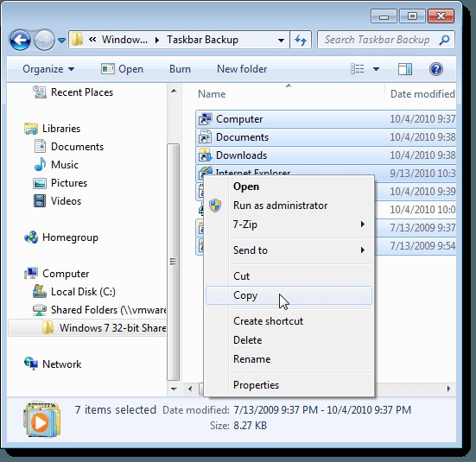Click the Pictures library icon

(x=40, y=183)
